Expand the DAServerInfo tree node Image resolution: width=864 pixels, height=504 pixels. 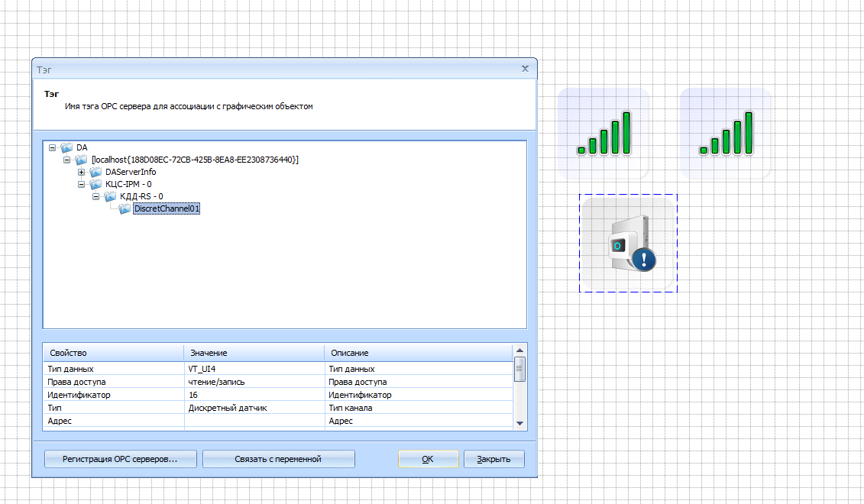pos(81,172)
